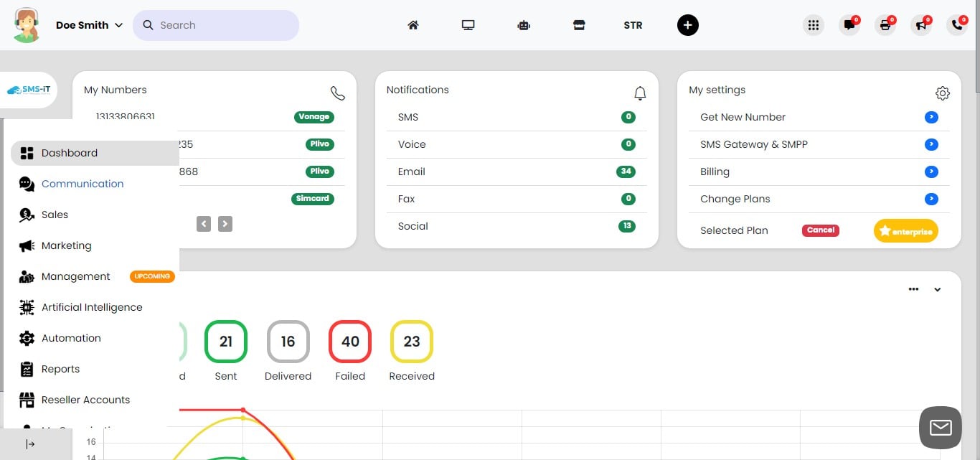
Task: Open Change Plans arrow
Action: pos(931,199)
